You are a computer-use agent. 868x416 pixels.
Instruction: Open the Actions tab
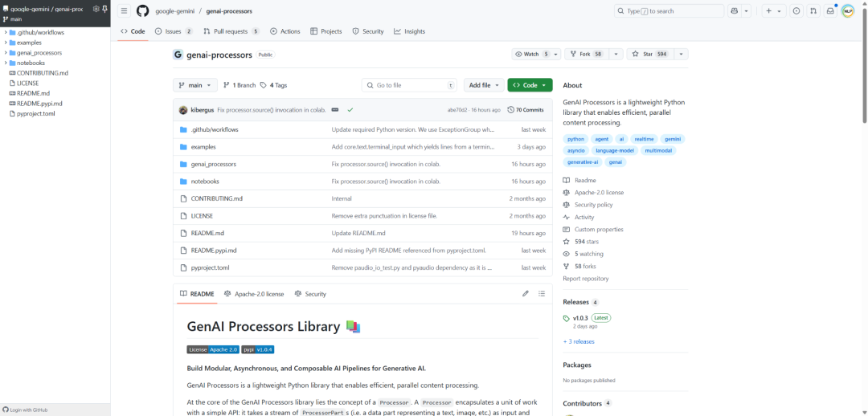tap(285, 31)
